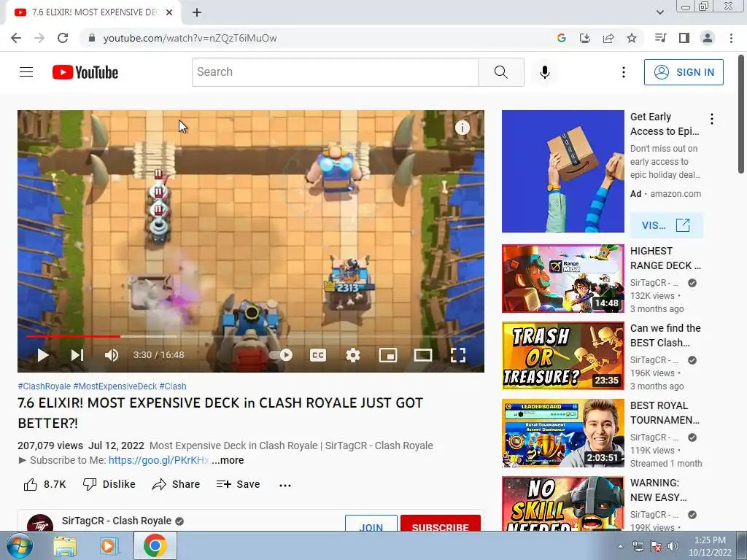747x560 pixels.
Task: Toggle Chrome side panel
Action: coord(684,38)
